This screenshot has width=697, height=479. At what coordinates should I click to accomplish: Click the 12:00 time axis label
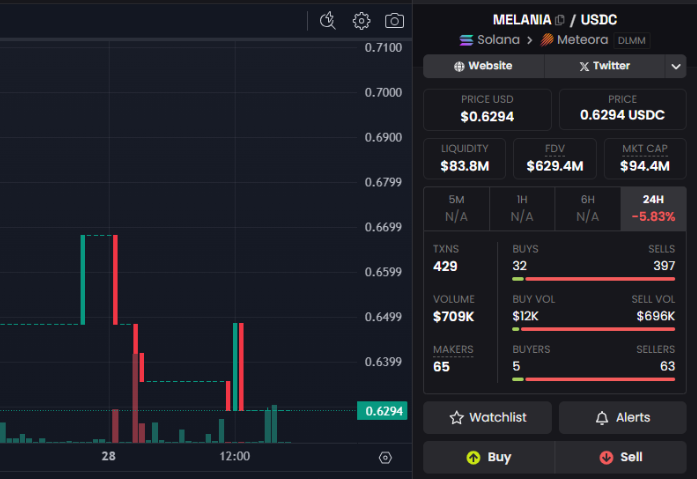click(235, 456)
